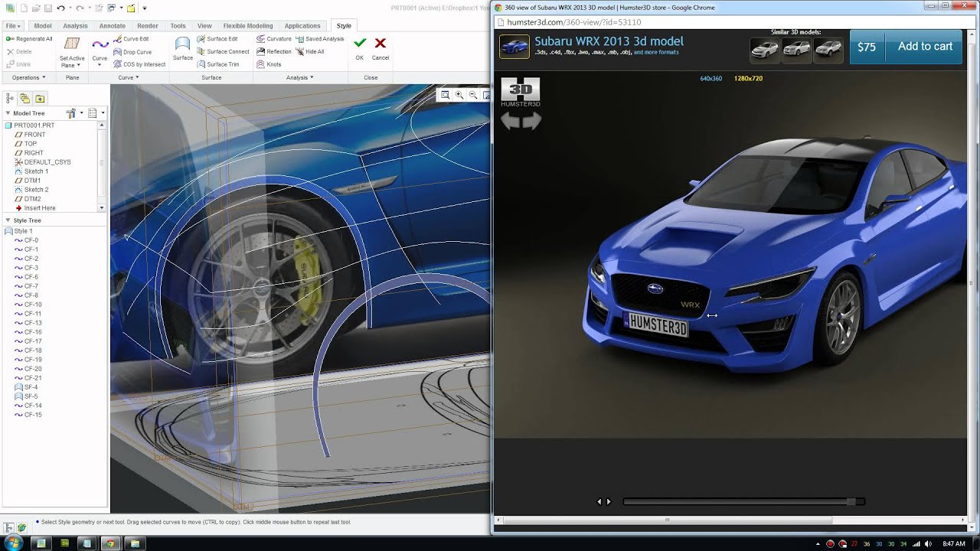Click the Set Active Plane icon
Screen dimensions: 980x551
72,44
